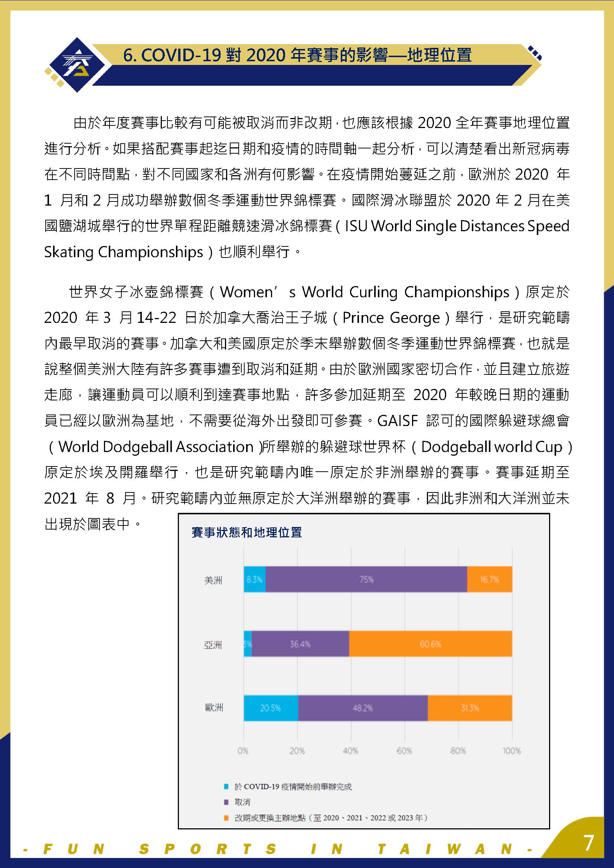Click the purple legend swatch for 取消
The image size is (614, 868).
point(226,802)
